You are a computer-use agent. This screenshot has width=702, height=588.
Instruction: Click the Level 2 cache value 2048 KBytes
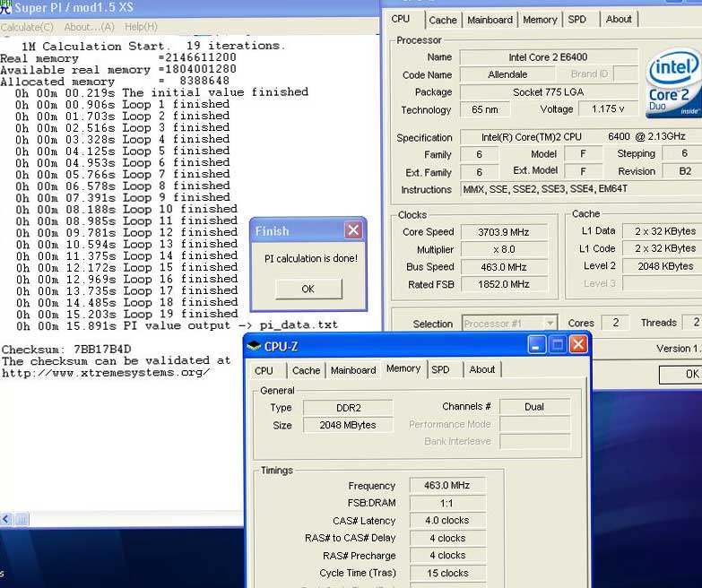[x=663, y=266]
